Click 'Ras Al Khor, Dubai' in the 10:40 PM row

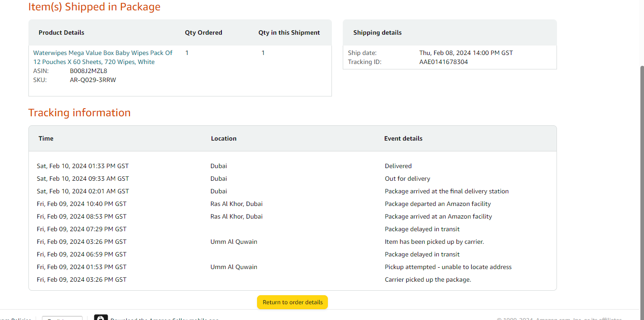click(236, 204)
